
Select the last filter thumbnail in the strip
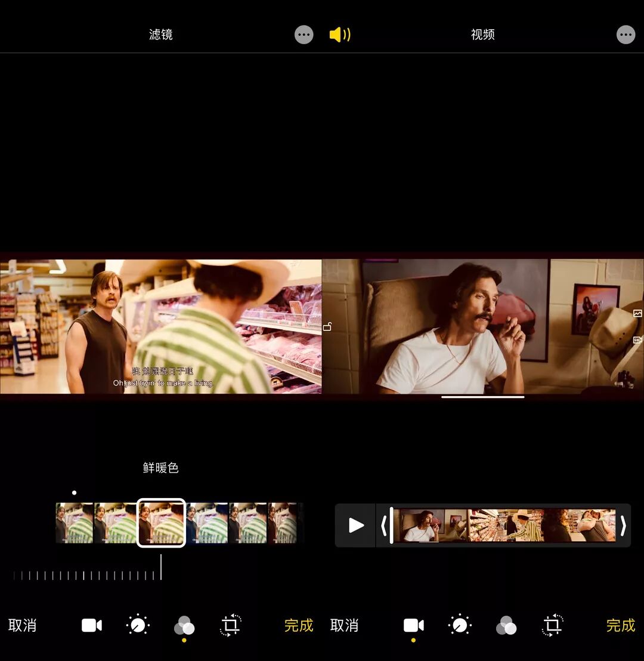[x=283, y=523]
